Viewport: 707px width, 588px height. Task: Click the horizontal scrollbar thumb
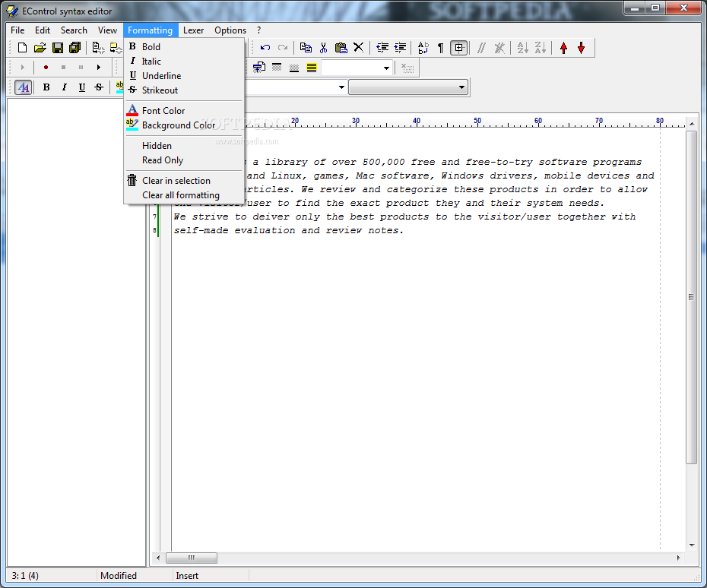[x=191, y=558]
